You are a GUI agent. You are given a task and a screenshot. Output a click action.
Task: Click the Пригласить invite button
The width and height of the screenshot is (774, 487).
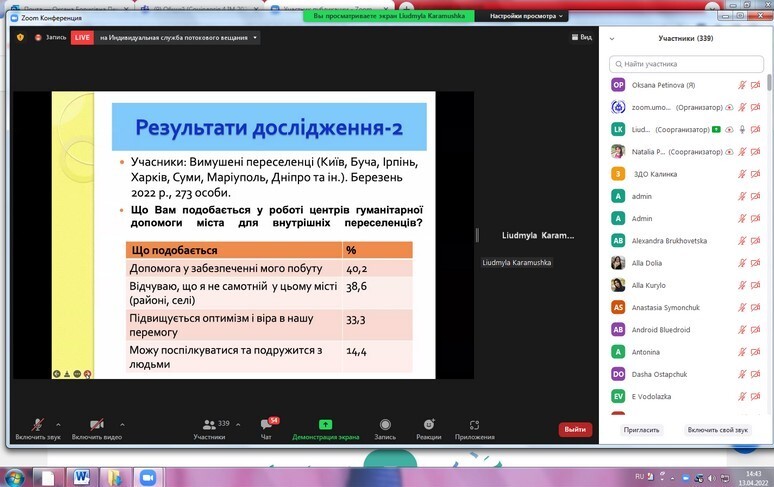[x=641, y=430]
